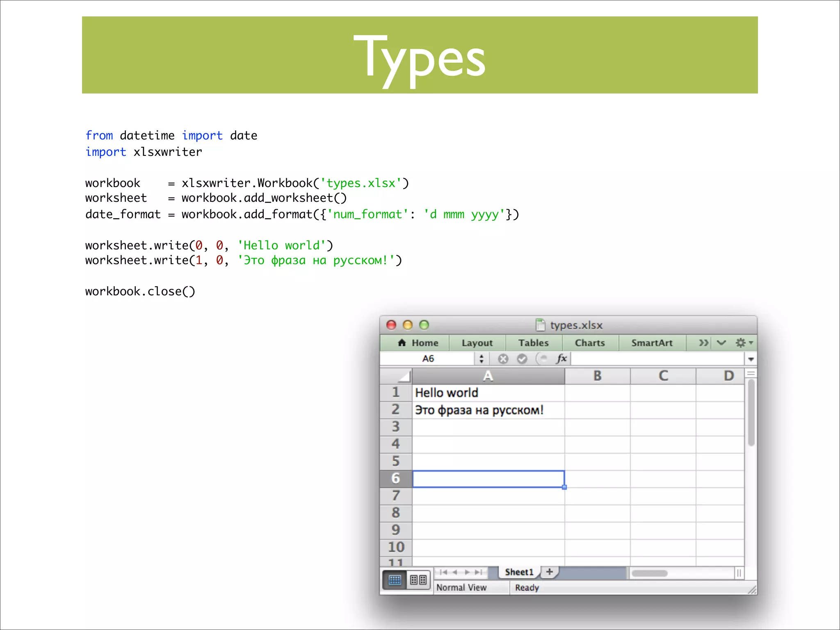Click 'workbook.close()' code line
The image size is (840, 630).
(x=140, y=292)
